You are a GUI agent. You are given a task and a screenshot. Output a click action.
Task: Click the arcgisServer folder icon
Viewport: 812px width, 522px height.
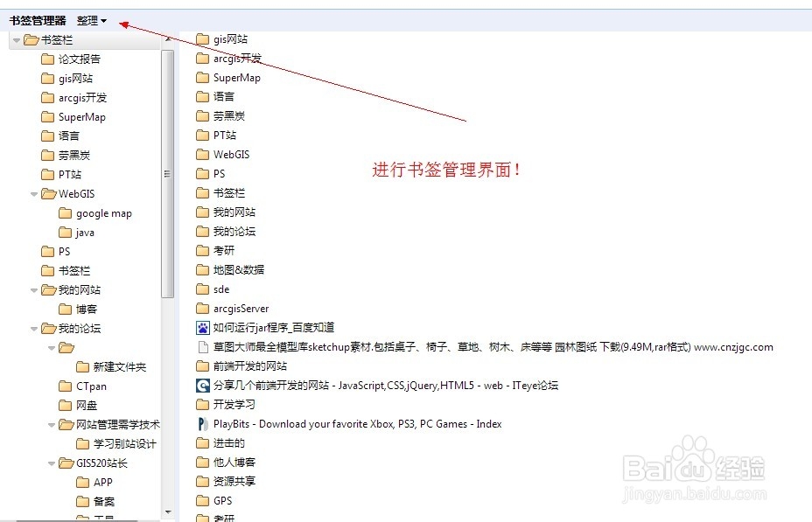coord(202,309)
